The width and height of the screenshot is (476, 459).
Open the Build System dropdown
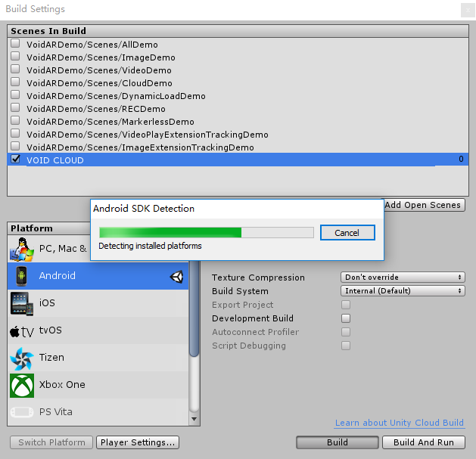pyautogui.click(x=403, y=291)
